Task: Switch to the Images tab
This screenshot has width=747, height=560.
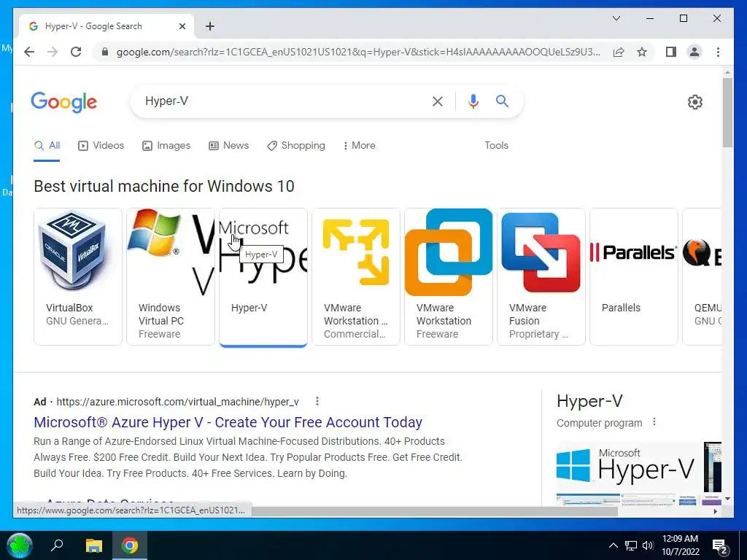Action: coord(166,146)
